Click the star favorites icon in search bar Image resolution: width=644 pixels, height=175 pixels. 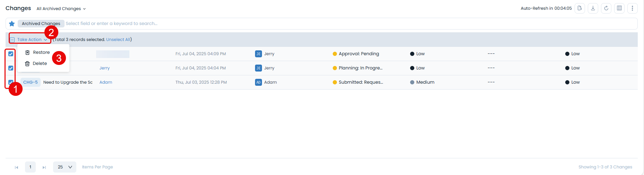tap(12, 24)
